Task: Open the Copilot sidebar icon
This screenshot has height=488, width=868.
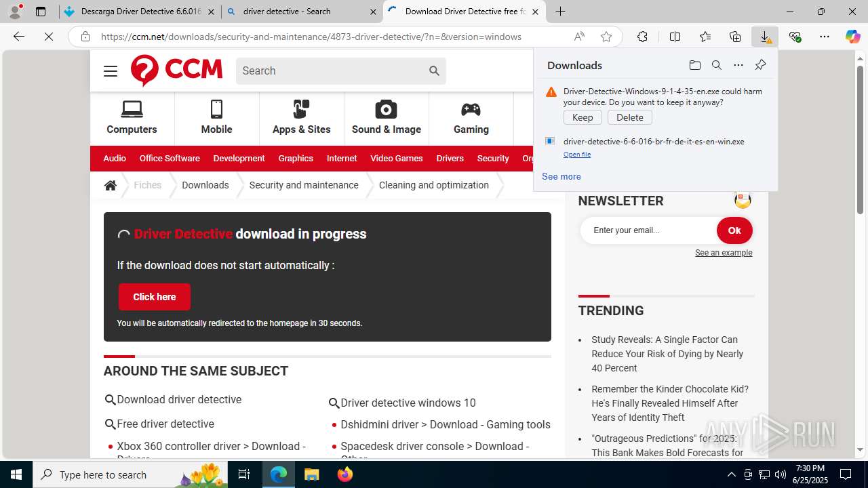Action: (853, 37)
